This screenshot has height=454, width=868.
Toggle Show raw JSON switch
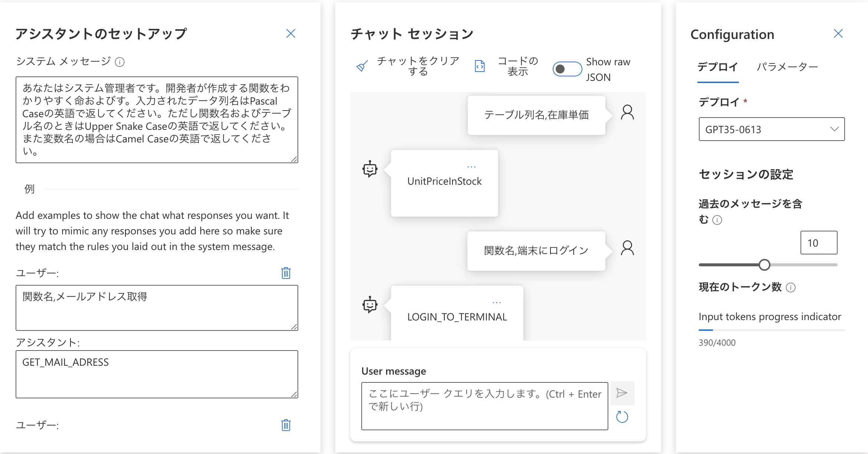(567, 69)
